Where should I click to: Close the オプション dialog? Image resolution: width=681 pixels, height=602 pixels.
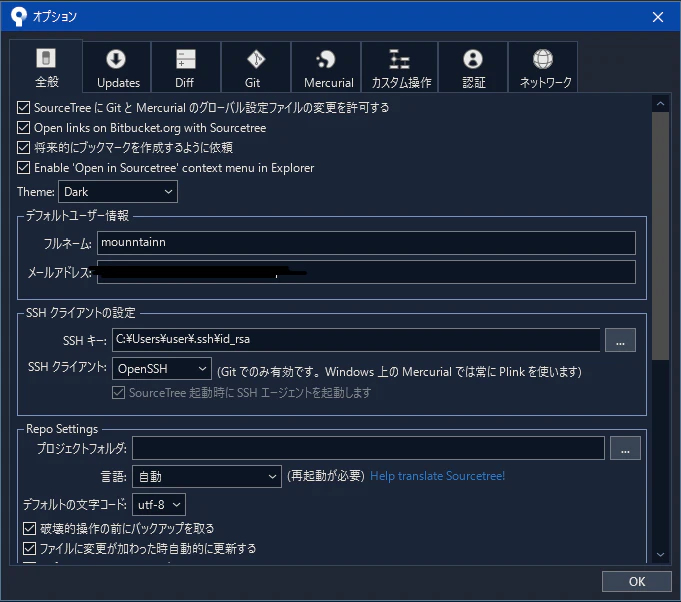click(658, 17)
